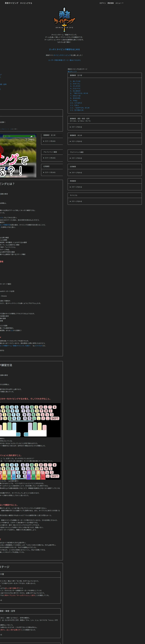The width and height of the screenshot is (145, 644).
Task: Open the 勇者登録 link in navbar
Action: (x=111, y=3)
